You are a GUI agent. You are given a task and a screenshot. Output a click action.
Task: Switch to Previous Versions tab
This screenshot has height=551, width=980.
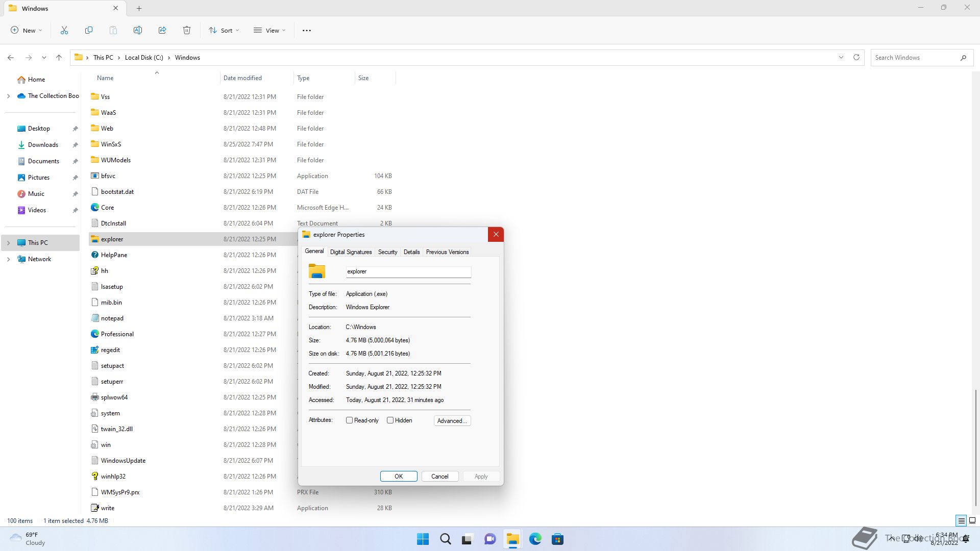click(447, 252)
